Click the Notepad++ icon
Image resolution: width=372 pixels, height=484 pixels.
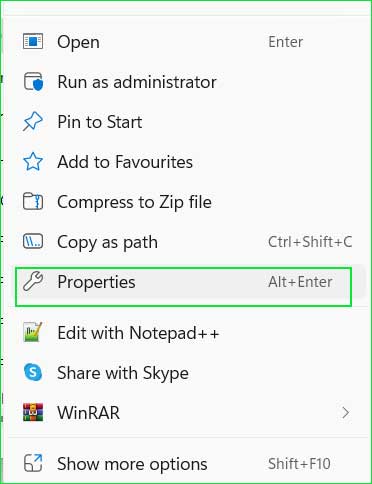click(33, 332)
